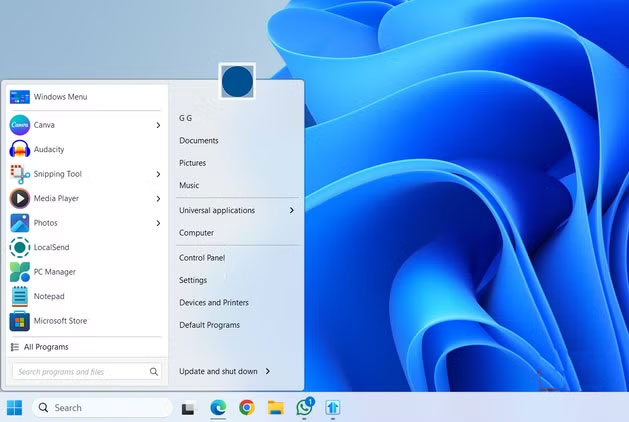Select Devices and Printers
This screenshot has height=422, width=629.
(x=213, y=303)
